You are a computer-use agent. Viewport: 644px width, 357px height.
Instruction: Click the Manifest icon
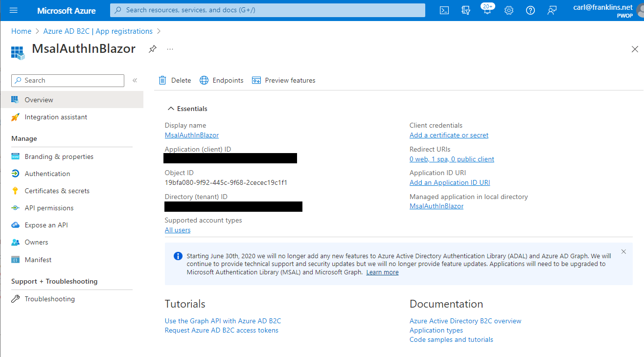[15, 260]
